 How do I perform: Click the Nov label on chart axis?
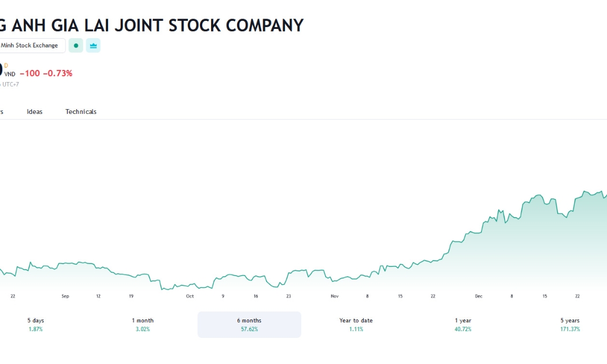(x=335, y=296)
